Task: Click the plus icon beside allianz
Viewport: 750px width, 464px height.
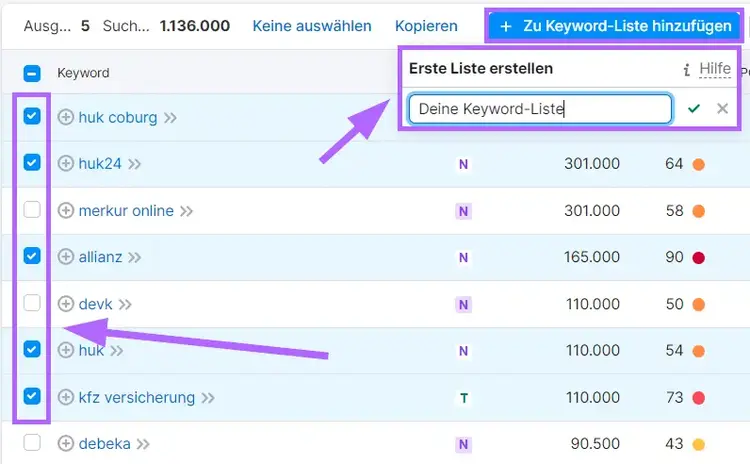Action: pyautogui.click(x=66, y=257)
